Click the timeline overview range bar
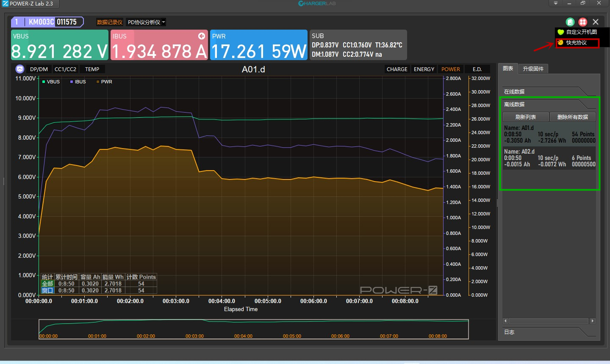The height and width of the screenshot is (364, 610). pos(253,329)
